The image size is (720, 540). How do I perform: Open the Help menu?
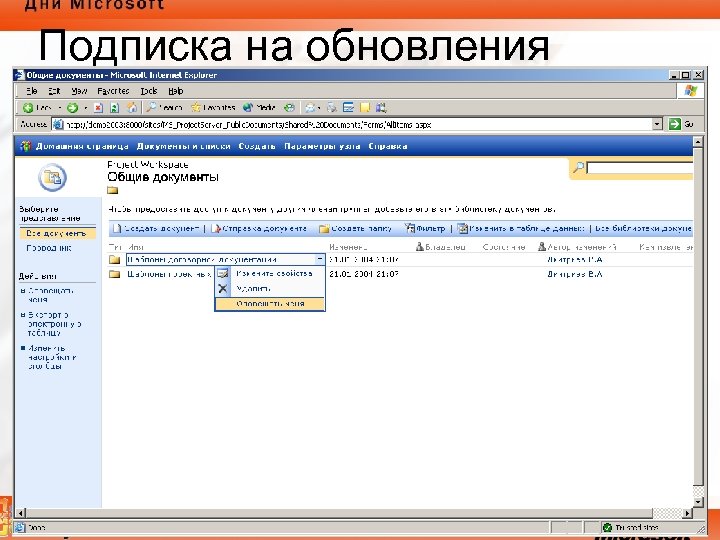[176, 91]
